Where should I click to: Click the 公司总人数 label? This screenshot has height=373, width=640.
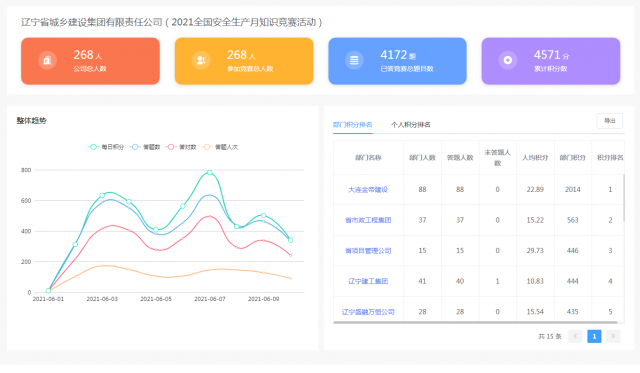pos(90,69)
